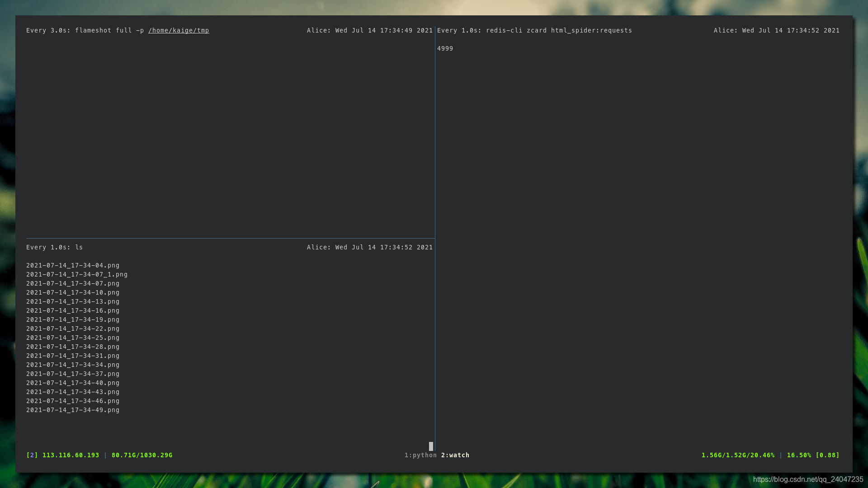
Task: Click file 2021-07-14_17-34-37.png
Action: 73,374
